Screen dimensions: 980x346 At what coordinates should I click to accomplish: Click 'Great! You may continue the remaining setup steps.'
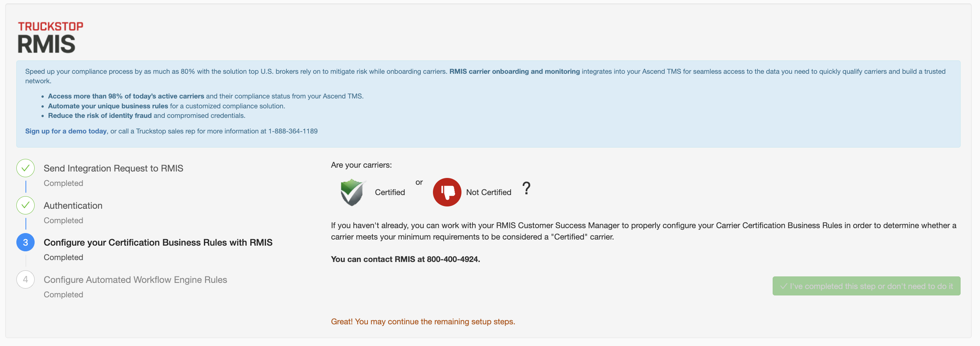[423, 322]
